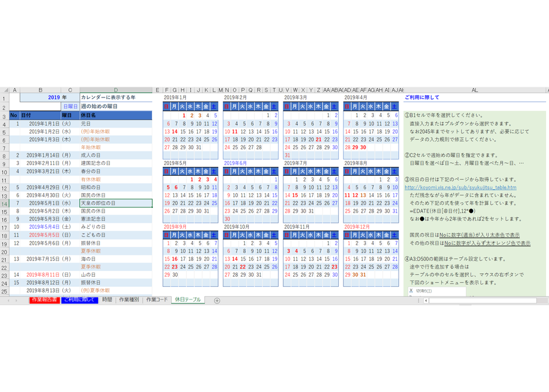Select the cell containing こどもの日

tap(116, 235)
